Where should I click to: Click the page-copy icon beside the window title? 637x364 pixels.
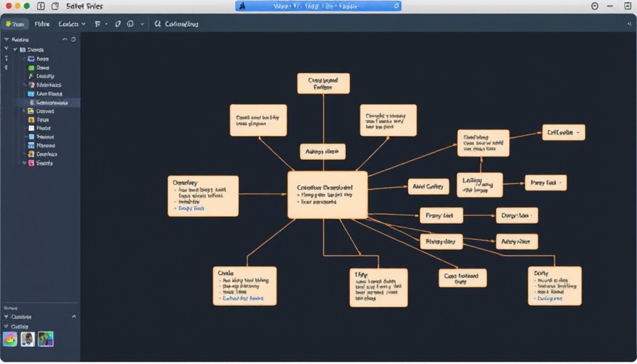point(55,6)
